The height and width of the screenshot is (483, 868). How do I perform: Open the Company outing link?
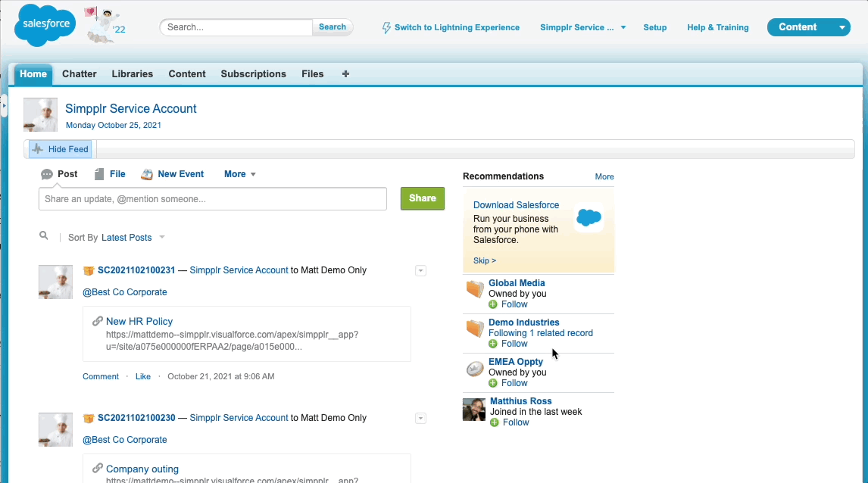coord(142,469)
